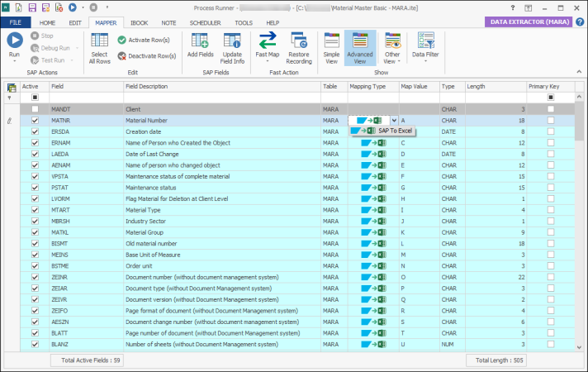The image size is (588, 372).
Task: Click the Fast Map arrows icon
Action: pyautogui.click(x=268, y=41)
